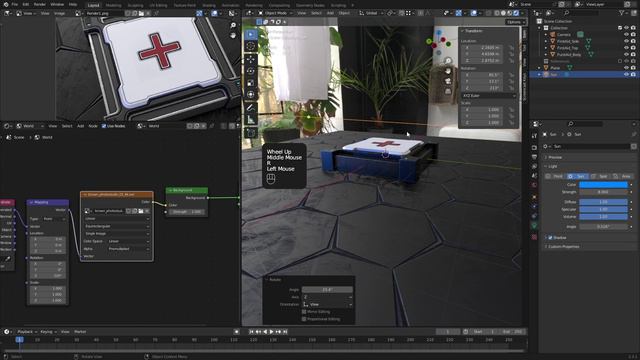Open the Edit menu
This screenshot has width=640, height=360.
26,4
